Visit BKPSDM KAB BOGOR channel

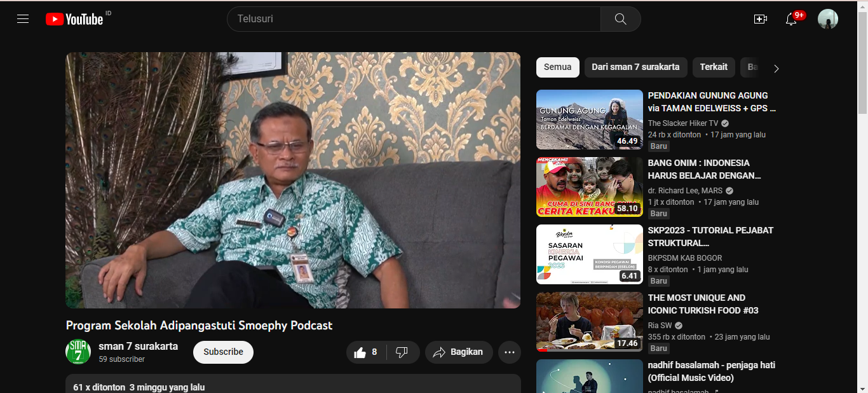point(685,258)
